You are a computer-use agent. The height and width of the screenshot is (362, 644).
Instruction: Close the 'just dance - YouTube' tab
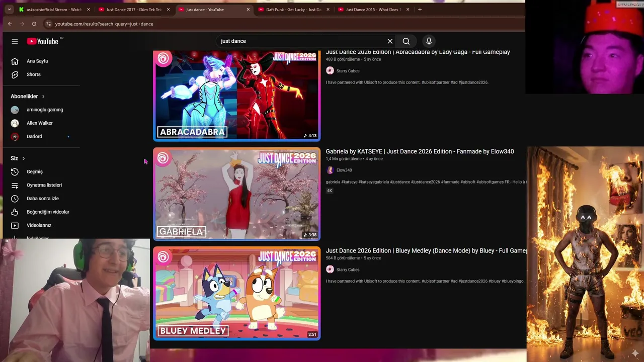(x=248, y=10)
